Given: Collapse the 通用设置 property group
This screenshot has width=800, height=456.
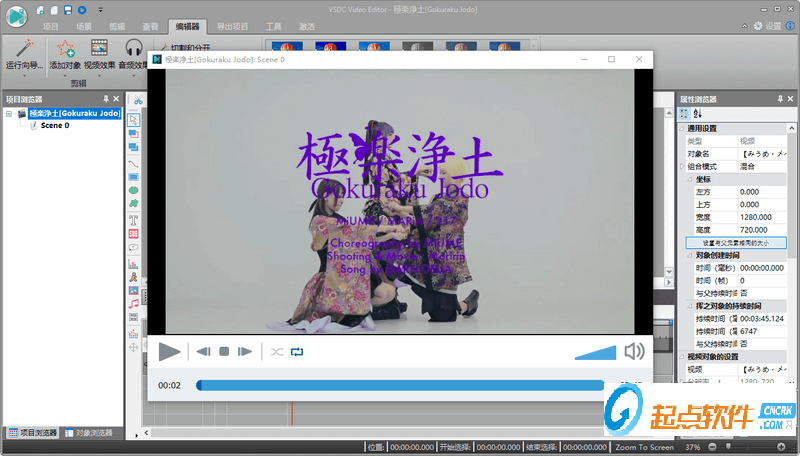Looking at the screenshot, I should 682,129.
